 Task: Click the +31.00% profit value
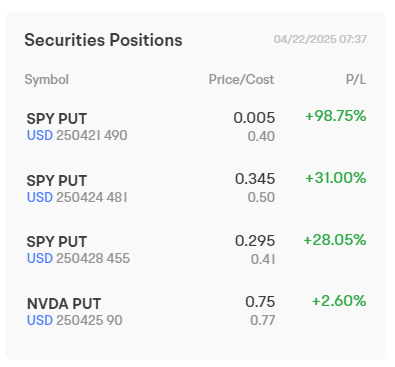click(336, 178)
